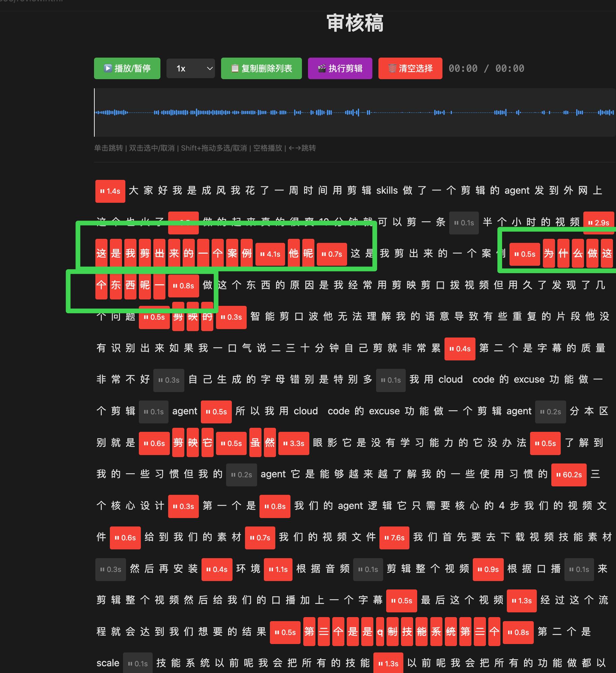The width and height of the screenshot is (616, 673).
Task: Click the 复制删除列表 copy button
Action: pyautogui.click(x=261, y=68)
